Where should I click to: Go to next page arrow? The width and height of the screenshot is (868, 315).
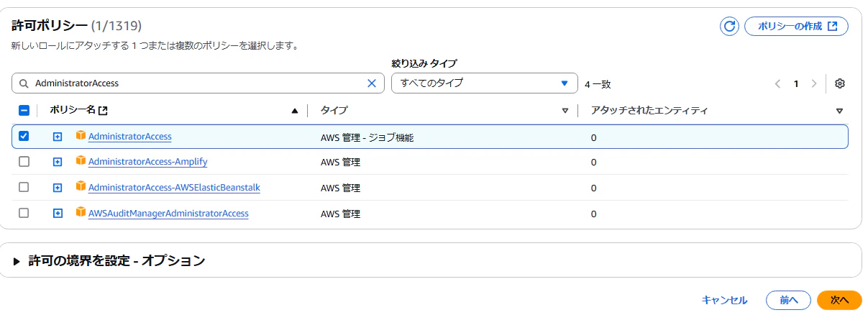[814, 83]
